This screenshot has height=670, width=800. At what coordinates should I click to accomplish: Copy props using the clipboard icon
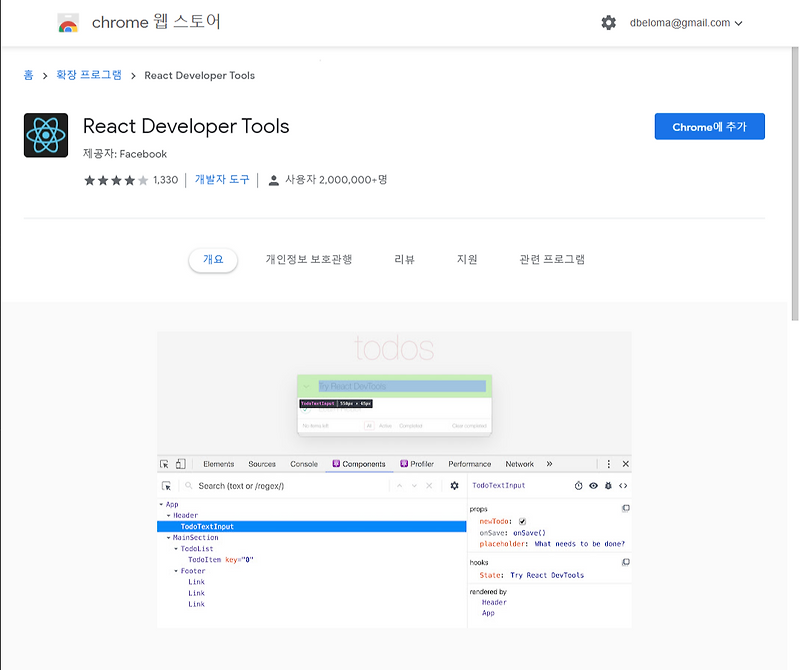[626, 508]
